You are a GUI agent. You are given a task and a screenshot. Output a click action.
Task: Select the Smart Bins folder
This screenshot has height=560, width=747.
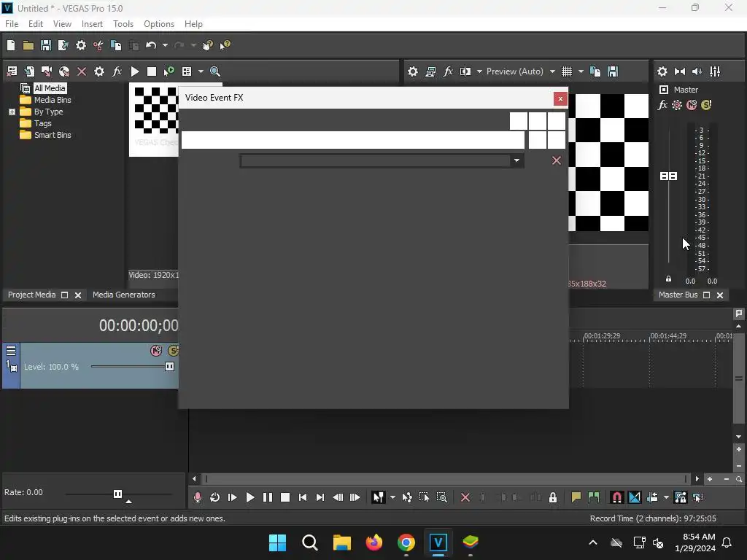(x=53, y=135)
